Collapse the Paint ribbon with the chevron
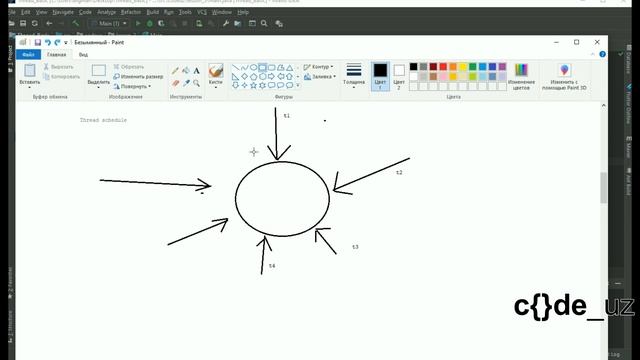640x360 pixels. [x=593, y=54]
